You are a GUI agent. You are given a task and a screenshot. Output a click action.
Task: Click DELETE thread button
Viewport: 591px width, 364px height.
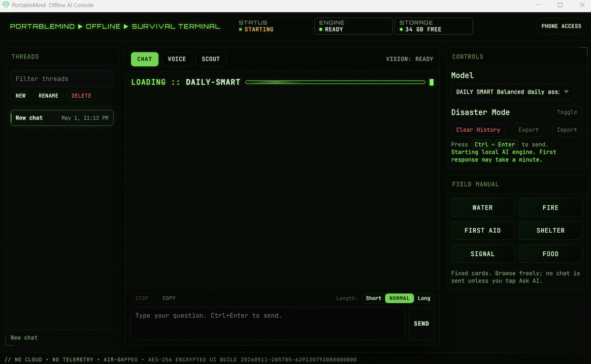(82, 96)
